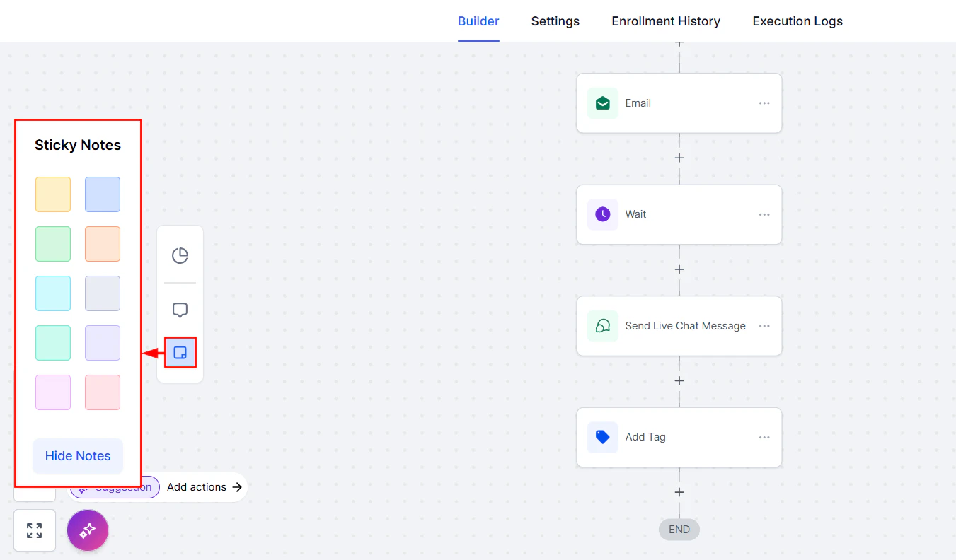
Task: Click the comment icon in the floating toolbar
Action: click(180, 310)
